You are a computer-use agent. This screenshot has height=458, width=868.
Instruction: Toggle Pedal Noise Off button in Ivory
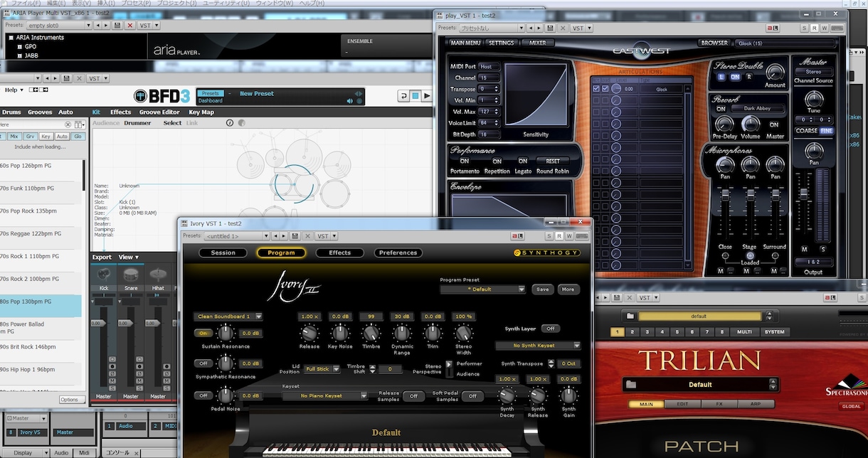point(204,395)
